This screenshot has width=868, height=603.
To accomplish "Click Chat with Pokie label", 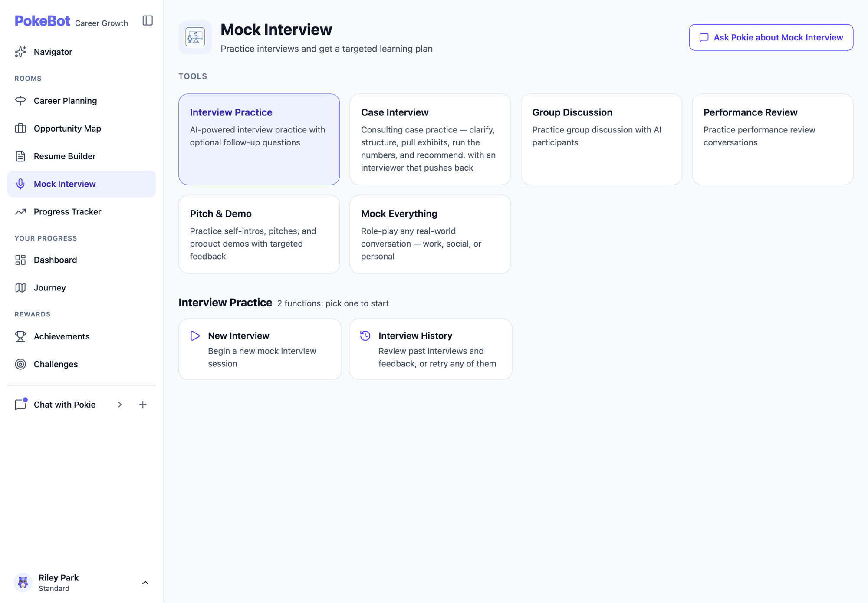I will click(65, 405).
